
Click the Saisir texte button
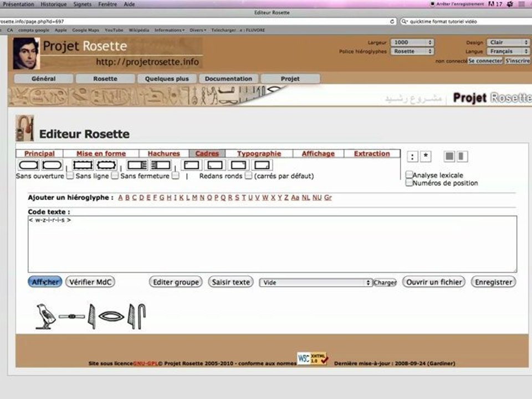tap(231, 282)
